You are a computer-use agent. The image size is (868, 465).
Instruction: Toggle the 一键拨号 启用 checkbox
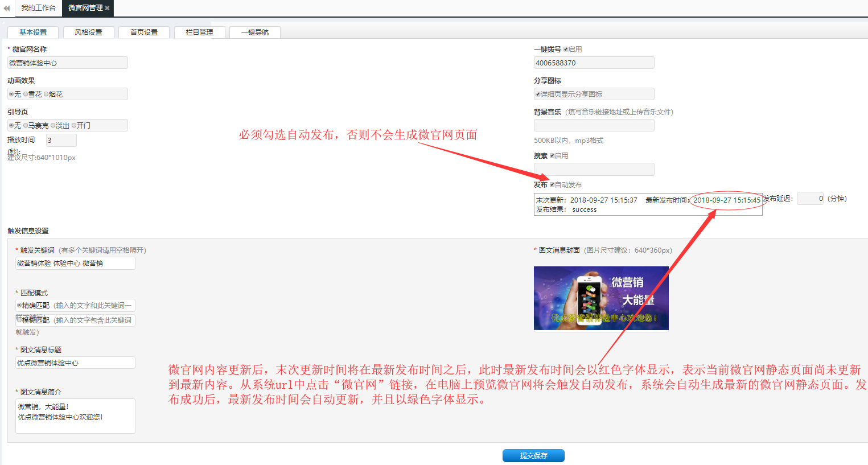[x=566, y=50]
